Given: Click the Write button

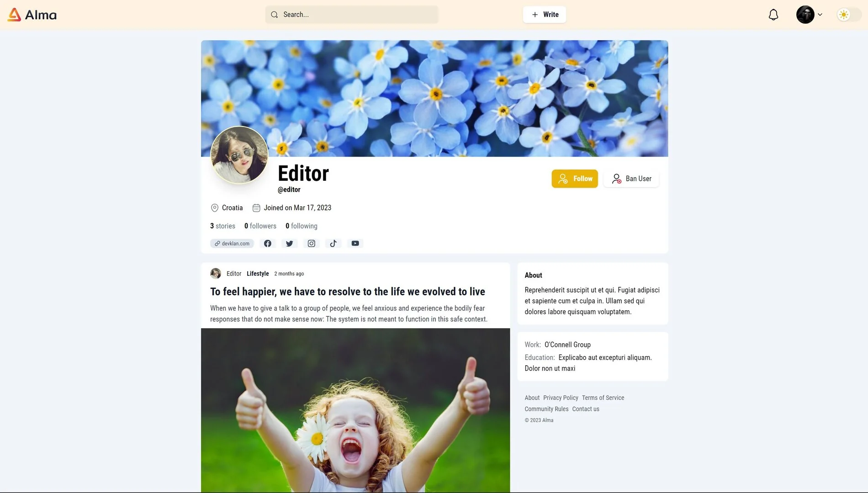Looking at the screenshot, I should coord(545,15).
